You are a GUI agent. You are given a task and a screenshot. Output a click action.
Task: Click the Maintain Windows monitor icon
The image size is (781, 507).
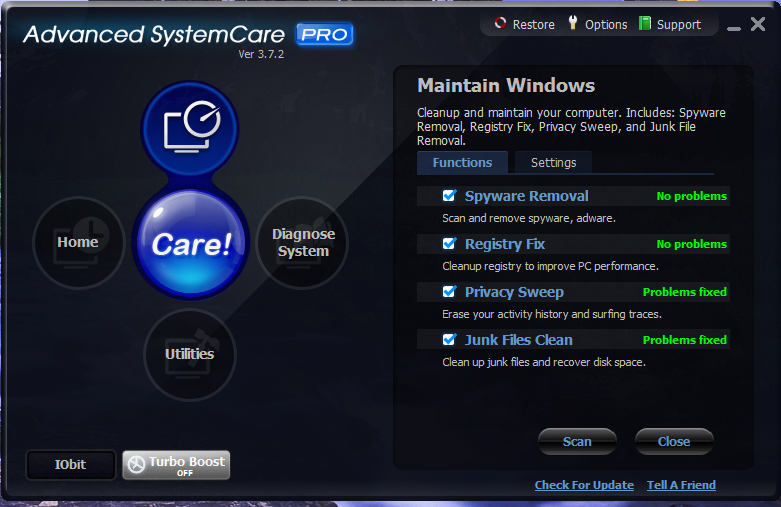[190, 128]
